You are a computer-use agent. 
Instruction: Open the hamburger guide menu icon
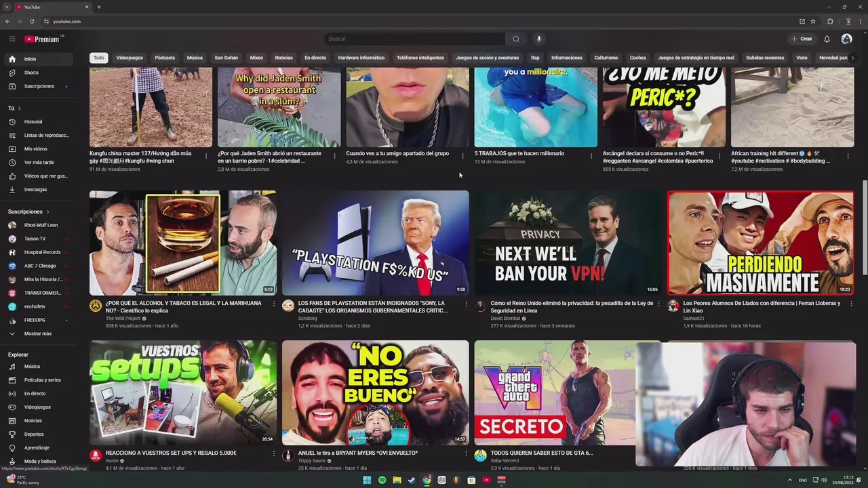coord(12,39)
